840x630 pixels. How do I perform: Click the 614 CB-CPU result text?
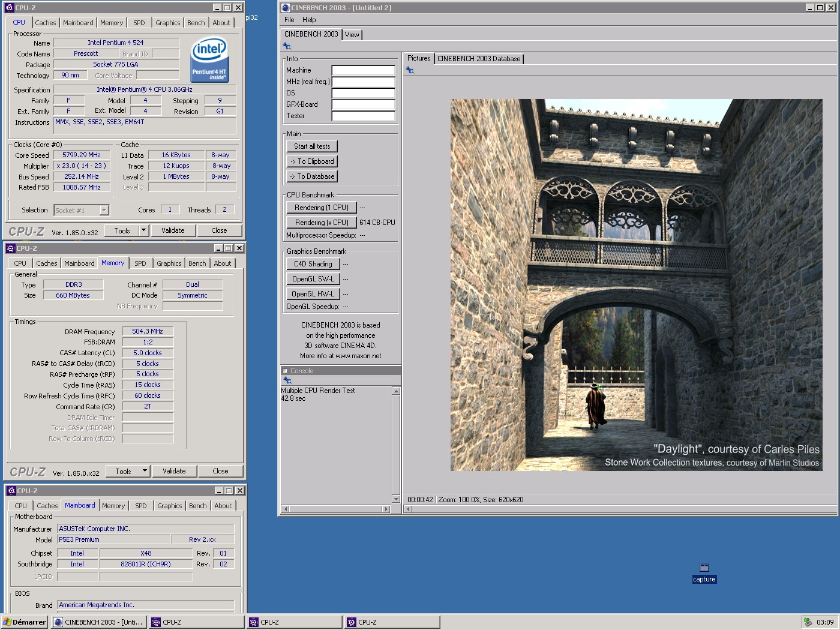click(x=377, y=223)
